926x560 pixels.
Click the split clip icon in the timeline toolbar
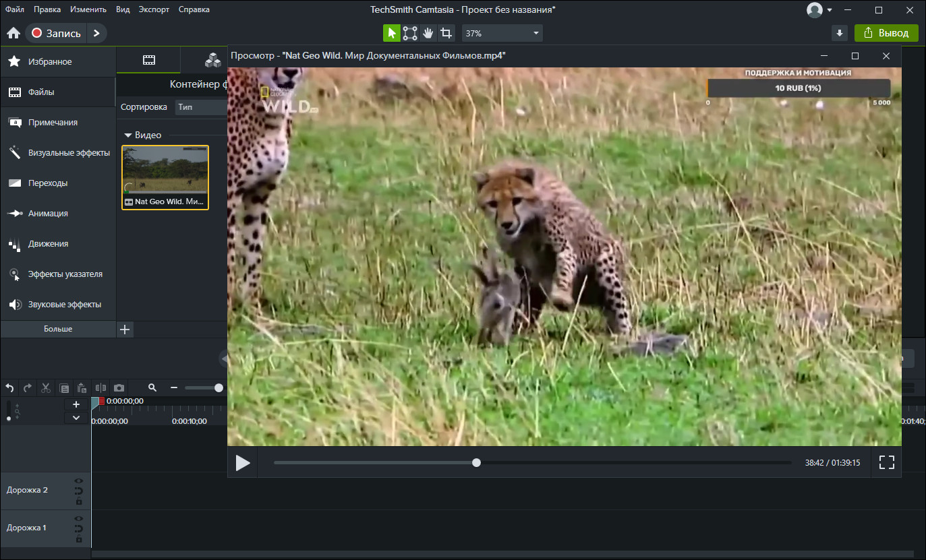click(x=101, y=388)
